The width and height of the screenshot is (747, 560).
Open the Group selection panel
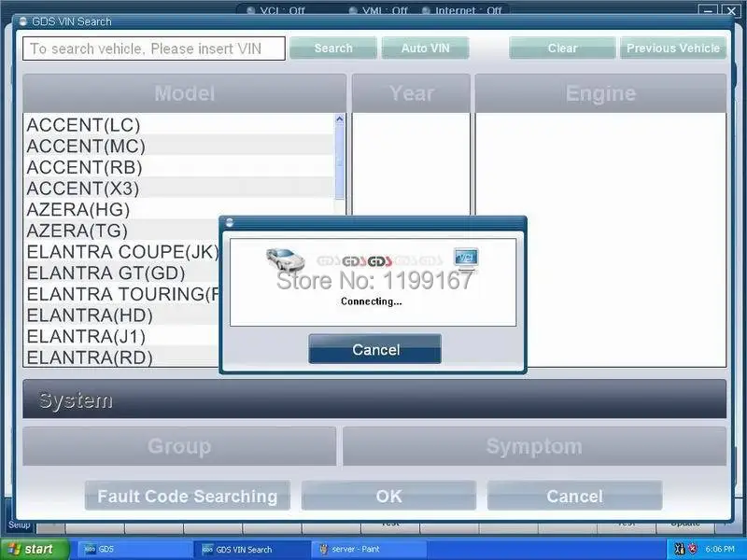[179, 446]
